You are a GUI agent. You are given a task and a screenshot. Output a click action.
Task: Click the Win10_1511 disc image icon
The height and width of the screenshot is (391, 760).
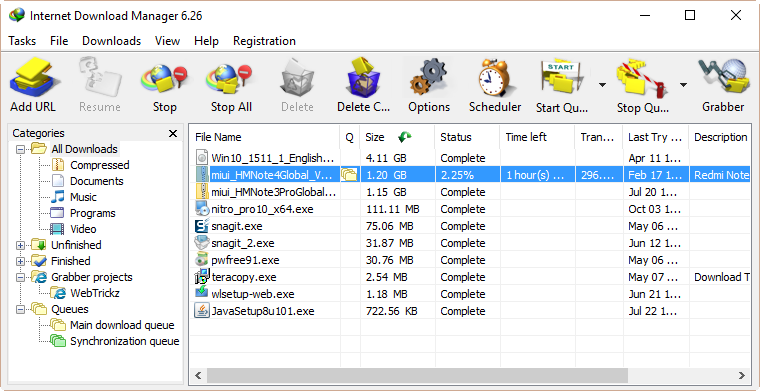[202, 157]
